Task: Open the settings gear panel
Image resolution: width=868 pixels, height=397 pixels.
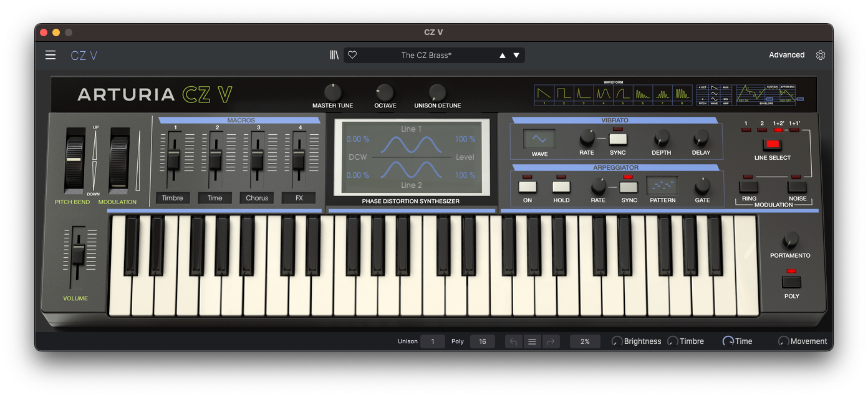Action: point(821,55)
